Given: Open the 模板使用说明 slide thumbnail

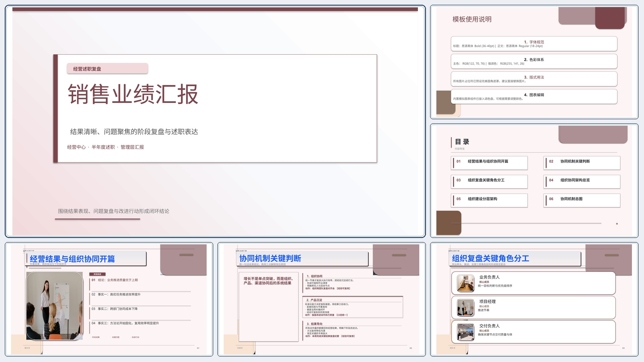Looking at the screenshot, I should pyautogui.click(x=534, y=62).
